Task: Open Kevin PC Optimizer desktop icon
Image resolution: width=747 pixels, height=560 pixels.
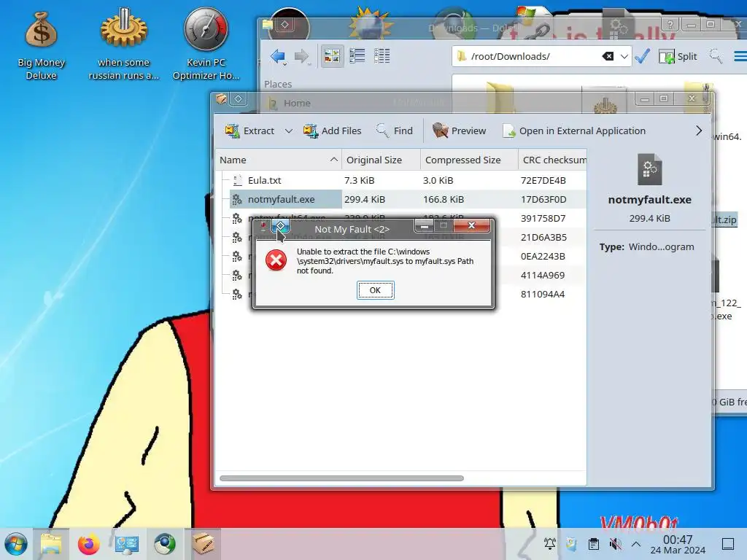Action: (206, 44)
